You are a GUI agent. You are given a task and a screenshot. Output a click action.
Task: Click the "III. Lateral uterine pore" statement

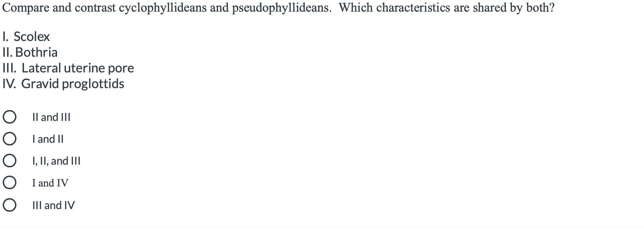click(68, 68)
